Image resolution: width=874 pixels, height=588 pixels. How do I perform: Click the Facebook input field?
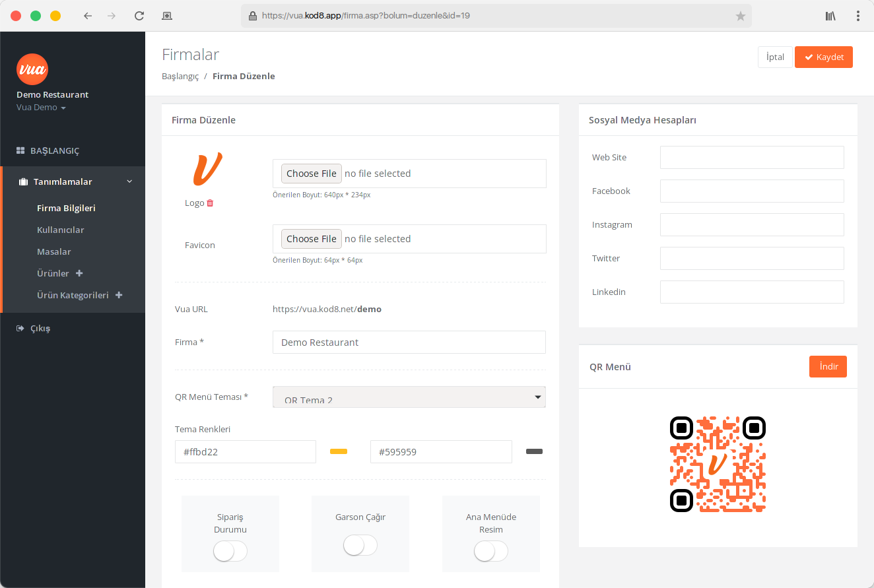click(x=752, y=191)
